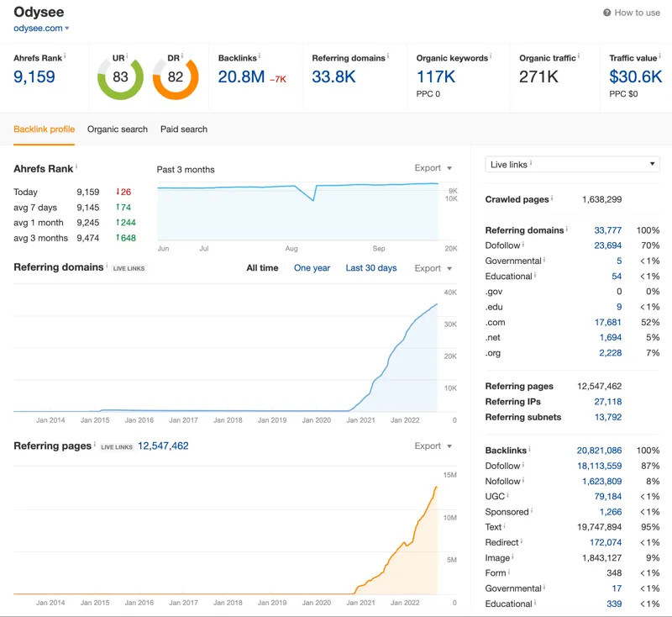This screenshot has width=672, height=617.
Task: Click info icon next to Dofollow referring domains
Action: tap(522, 244)
